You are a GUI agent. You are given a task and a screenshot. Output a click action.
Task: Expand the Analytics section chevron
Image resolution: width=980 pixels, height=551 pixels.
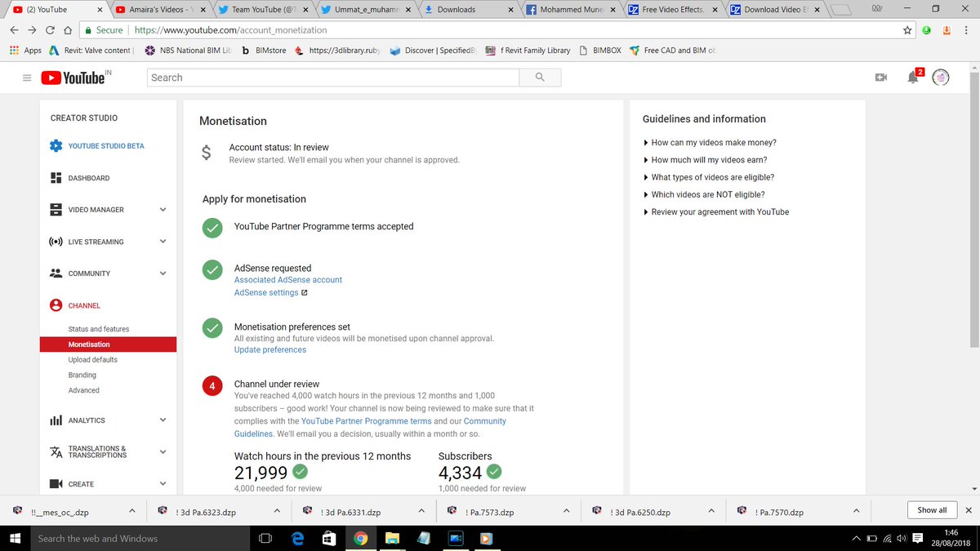163,420
